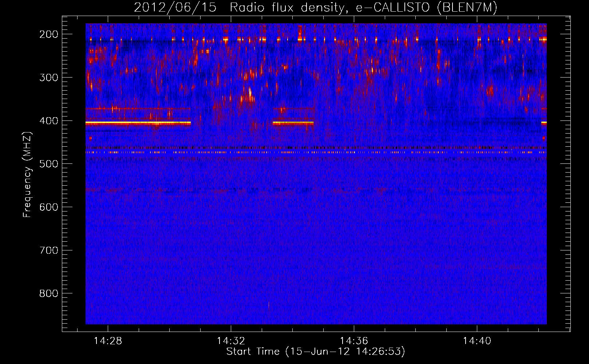This screenshot has width=589, height=364.
Task: Click the 'Frequency (MHZ)' axis label
Action: click(x=27, y=175)
